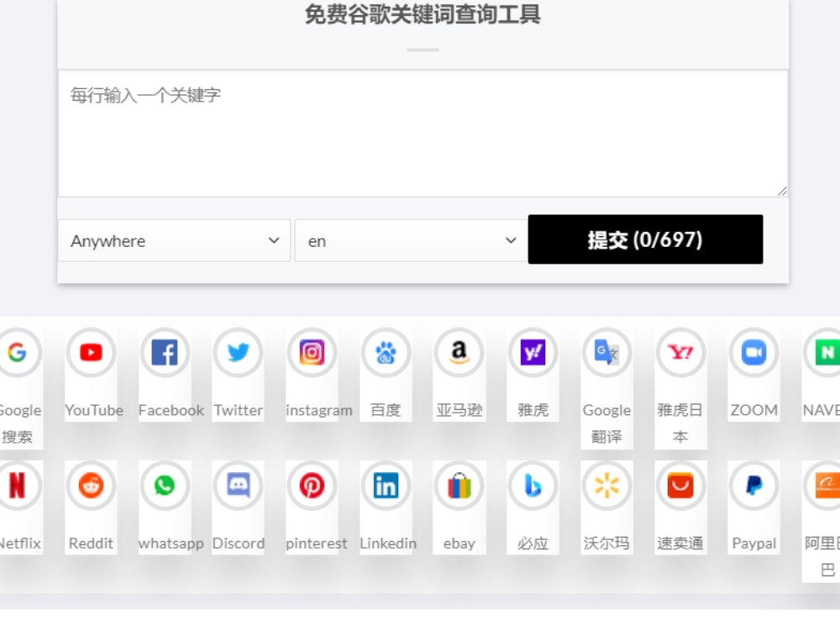
Task: Open the YouTube icon
Action: 91,353
